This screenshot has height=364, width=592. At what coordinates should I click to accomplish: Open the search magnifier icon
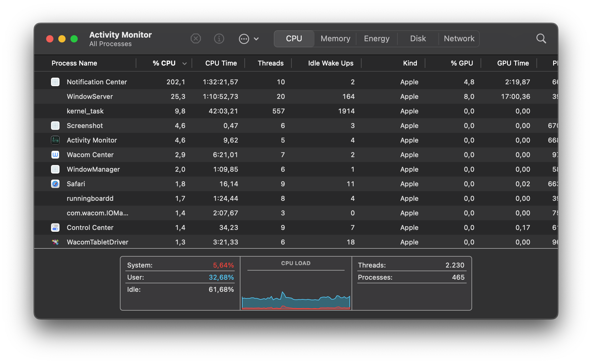coord(541,39)
